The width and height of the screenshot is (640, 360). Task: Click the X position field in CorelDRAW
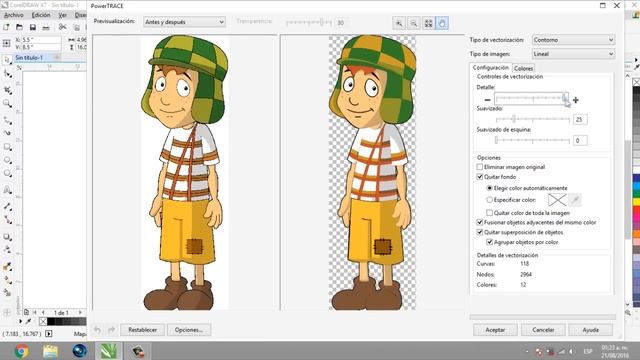tap(40, 40)
